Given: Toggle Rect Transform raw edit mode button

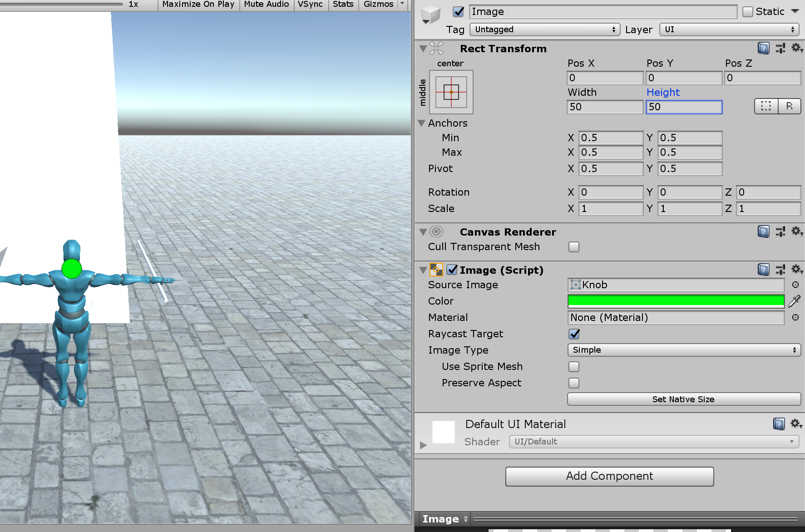Looking at the screenshot, I should coord(790,106).
